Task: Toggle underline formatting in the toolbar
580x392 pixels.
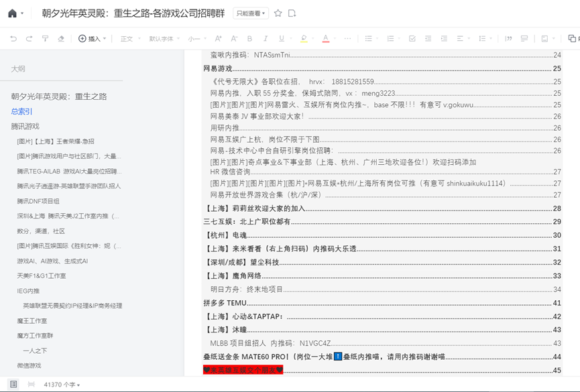Action: [282, 39]
